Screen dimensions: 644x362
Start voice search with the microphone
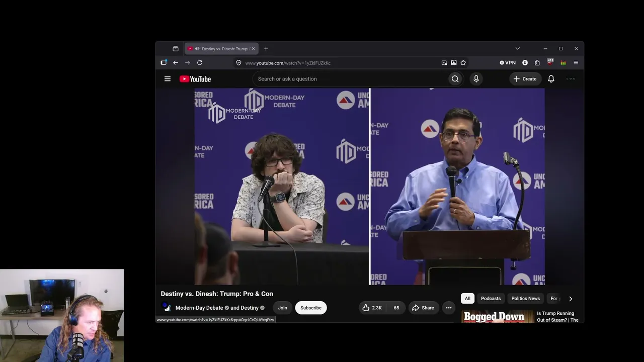pos(476,79)
